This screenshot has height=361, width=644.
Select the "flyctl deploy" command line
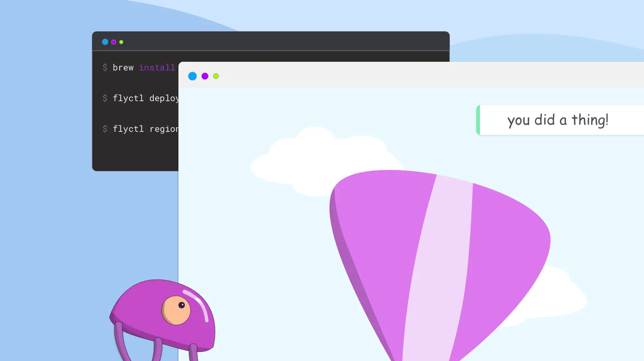point(145,98)
